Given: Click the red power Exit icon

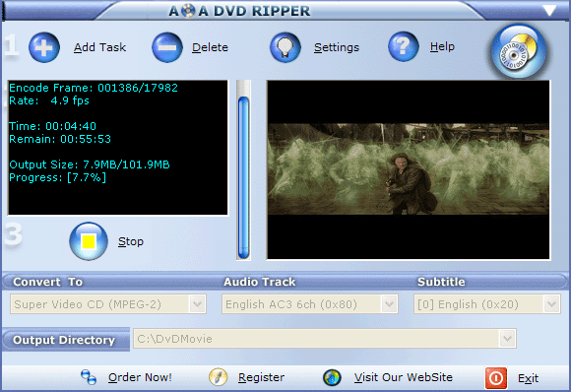Looking at the screenshot, I should tap(495, 378).
